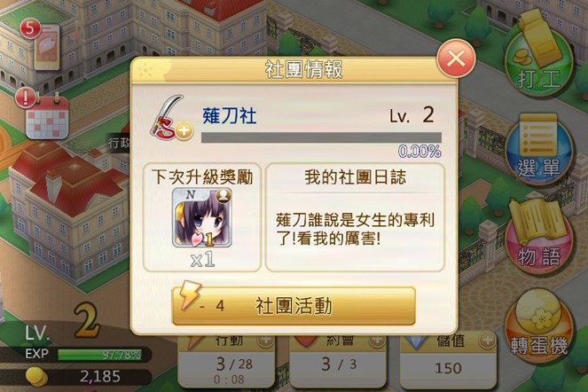Add gems with 儲值 plus button

pyautogui.click(x=488, y=341)
